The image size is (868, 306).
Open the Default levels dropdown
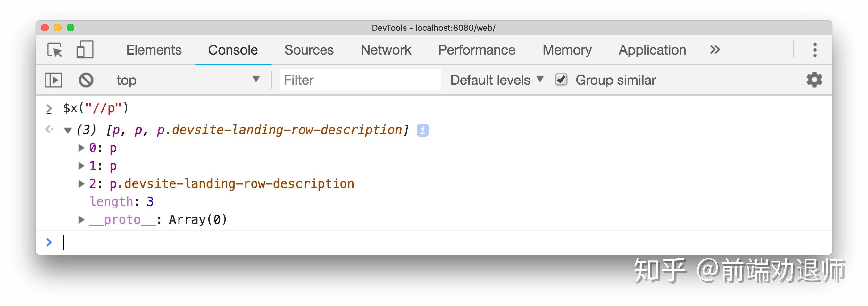point(497,80)
